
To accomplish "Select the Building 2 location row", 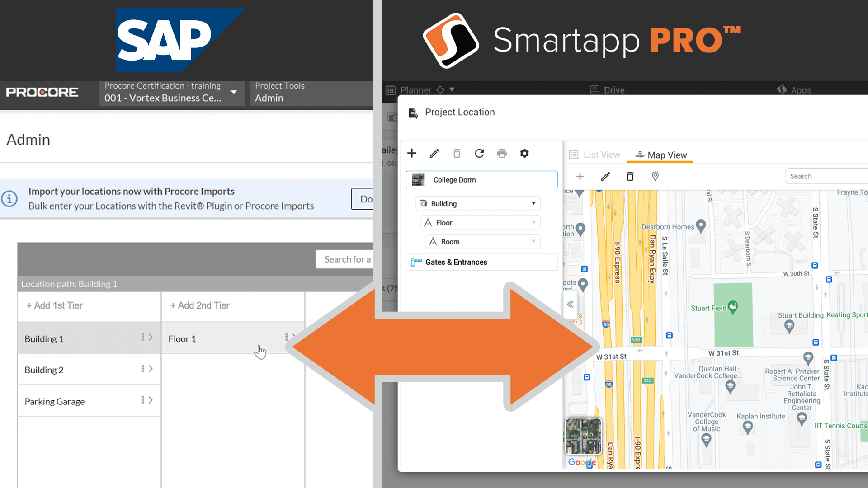I will point(89,370).
